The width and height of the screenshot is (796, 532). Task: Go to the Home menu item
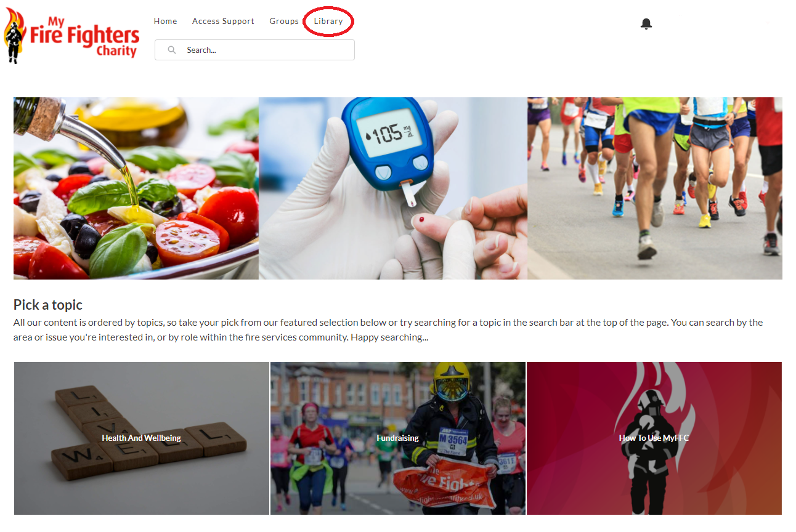166,21
